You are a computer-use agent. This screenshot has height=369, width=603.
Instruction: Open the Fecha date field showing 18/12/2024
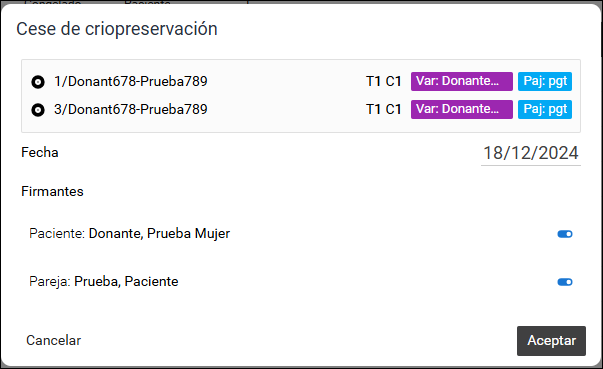[x=531, y=153]
